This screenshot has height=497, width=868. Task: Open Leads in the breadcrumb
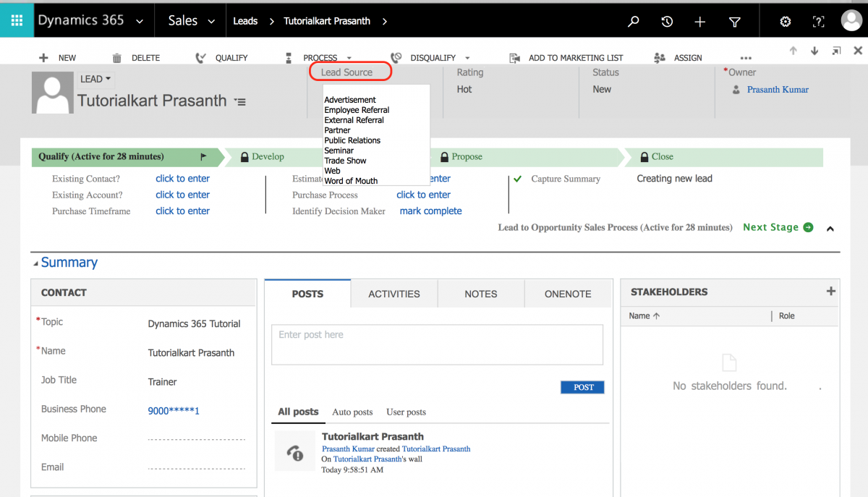[x=245, y=22]
